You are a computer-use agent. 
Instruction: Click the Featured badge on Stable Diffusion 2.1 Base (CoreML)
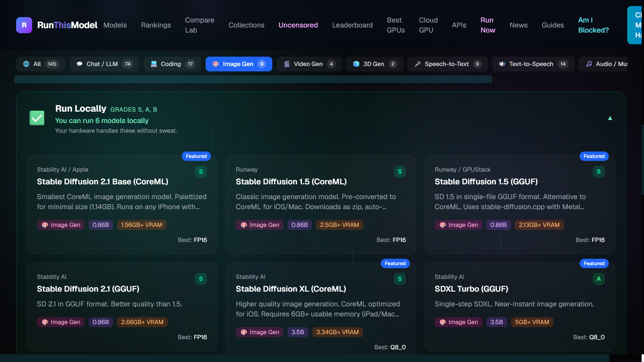(196, 156)
